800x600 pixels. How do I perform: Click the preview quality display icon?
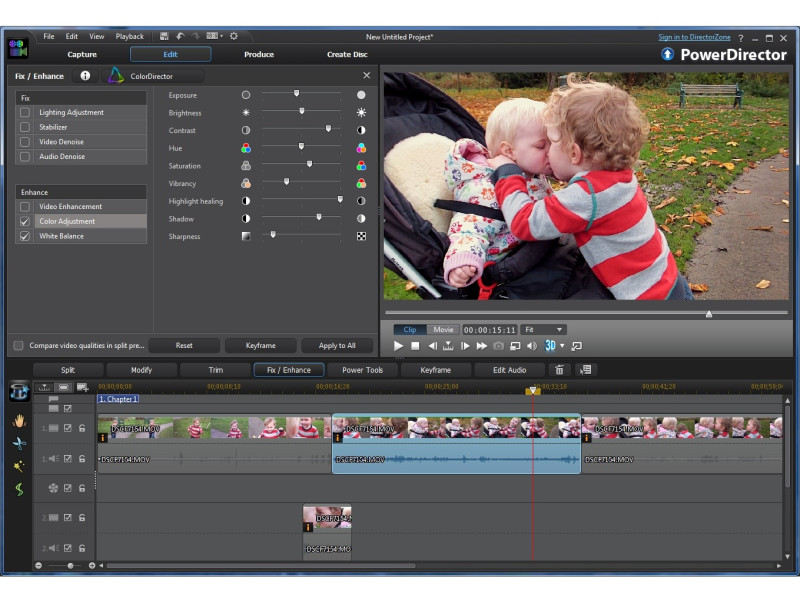515,346
